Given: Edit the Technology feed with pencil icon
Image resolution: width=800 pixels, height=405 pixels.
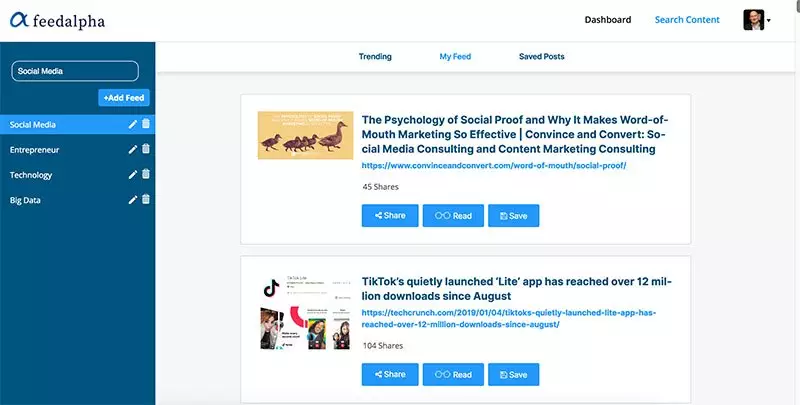Looking at the screenshot, I should click(133, 174).
